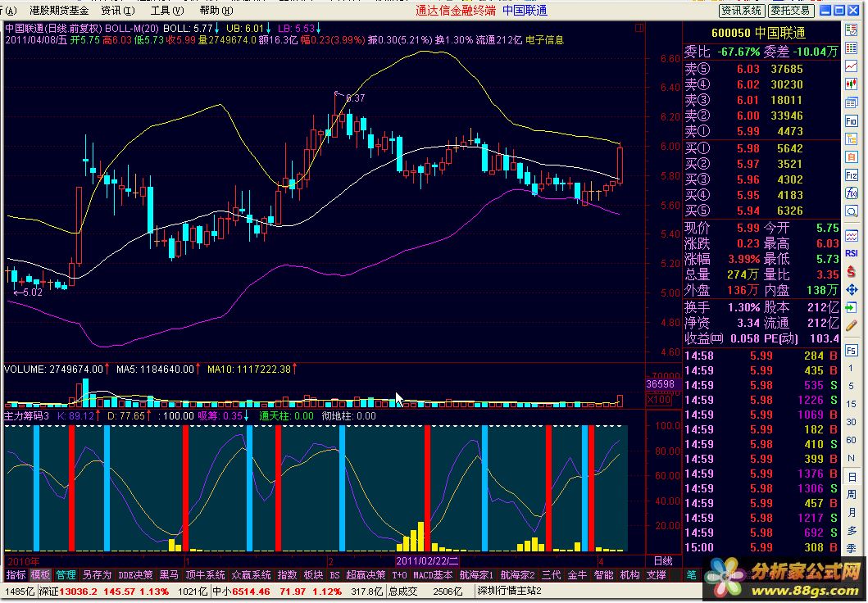
Task: Open the quote table grid icon
Action: (852, 48)
